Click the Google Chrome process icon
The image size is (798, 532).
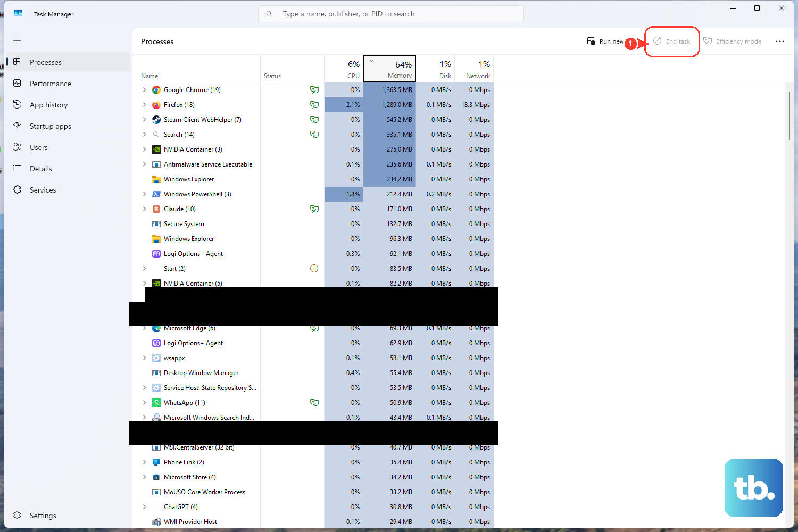click(x=156, y=90)
